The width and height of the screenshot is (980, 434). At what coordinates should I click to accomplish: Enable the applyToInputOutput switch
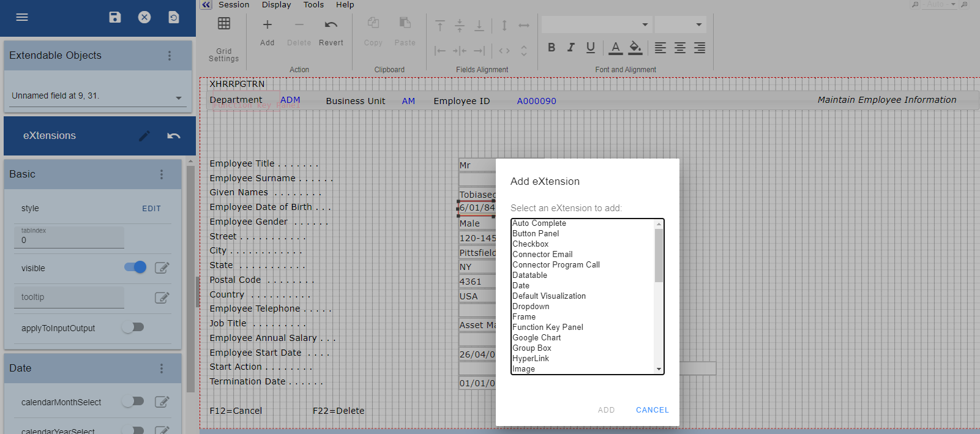[133, 327]
